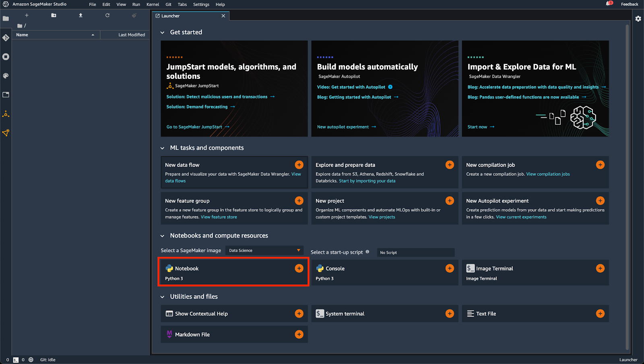The height and width of the screenshot is (364, 644).
Task: Collapse the ML tasks and components section
Action: click(163, 148)
